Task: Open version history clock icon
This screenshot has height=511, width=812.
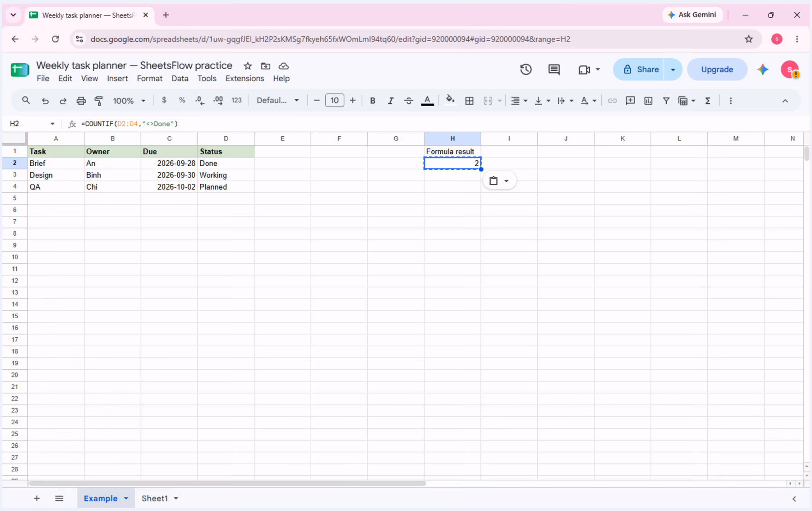Action: pyautogui.click(x=526, y=70)
